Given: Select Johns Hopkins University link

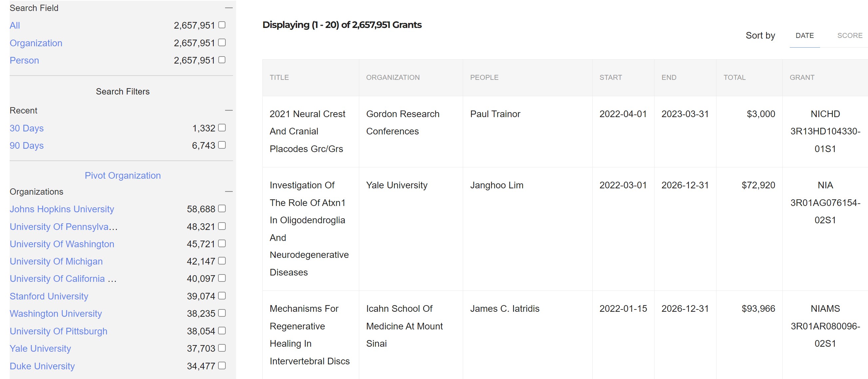Looking at the screenshot, I should [62, 209].
